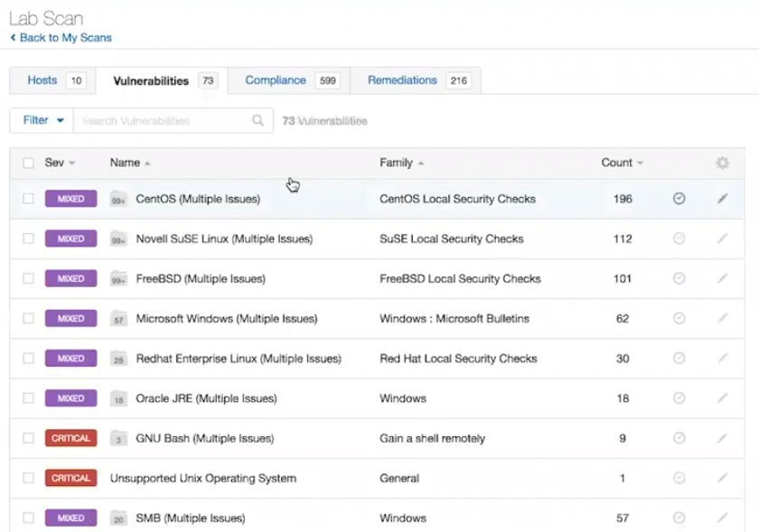This screenshot has height=532, width=759.
Task: Click the 57 folder icon beside Microsoft Windows
Action: pyautogui.click(x=118, y=318)
